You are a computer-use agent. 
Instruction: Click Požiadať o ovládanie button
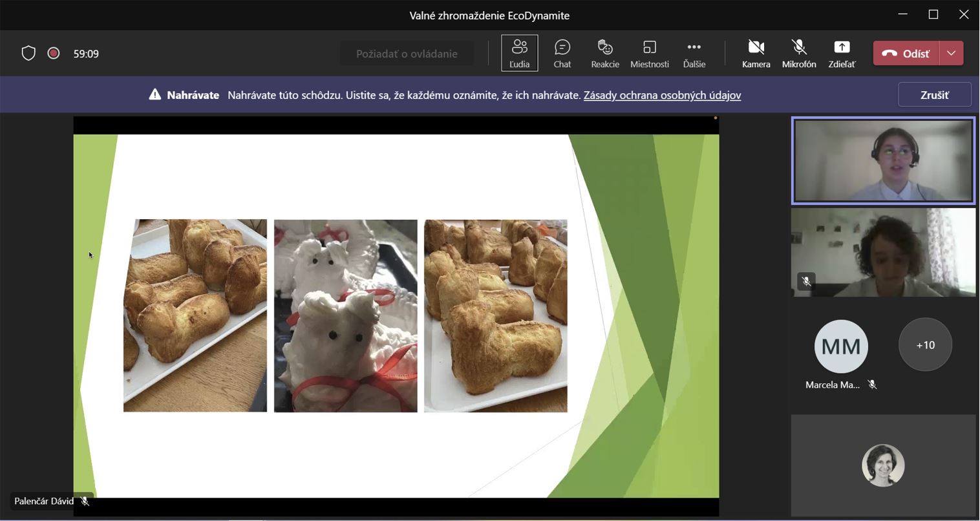click(407, 54)
